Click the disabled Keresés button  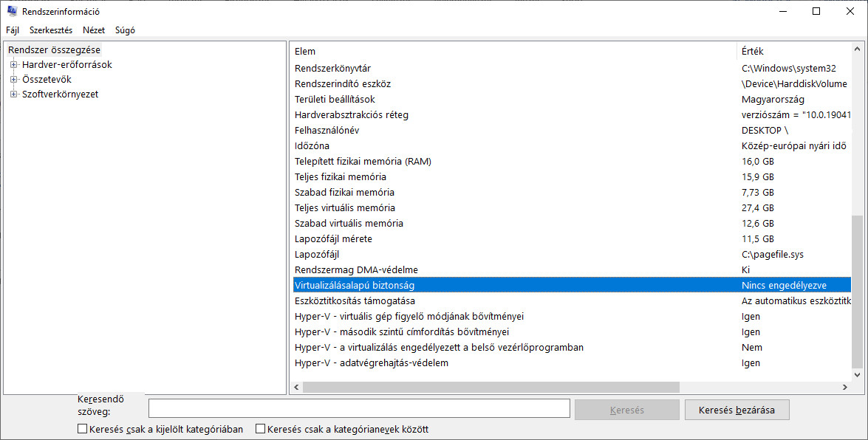tap(627, 410)
